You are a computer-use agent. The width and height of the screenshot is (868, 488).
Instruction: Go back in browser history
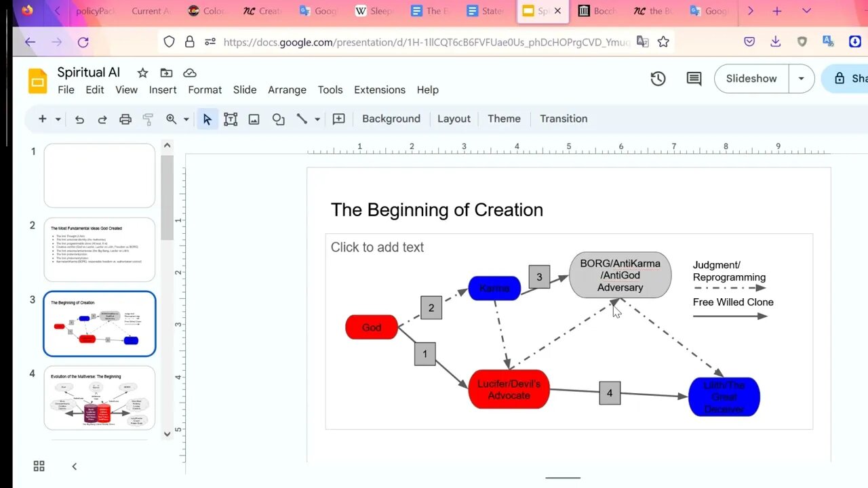(30, 42)
